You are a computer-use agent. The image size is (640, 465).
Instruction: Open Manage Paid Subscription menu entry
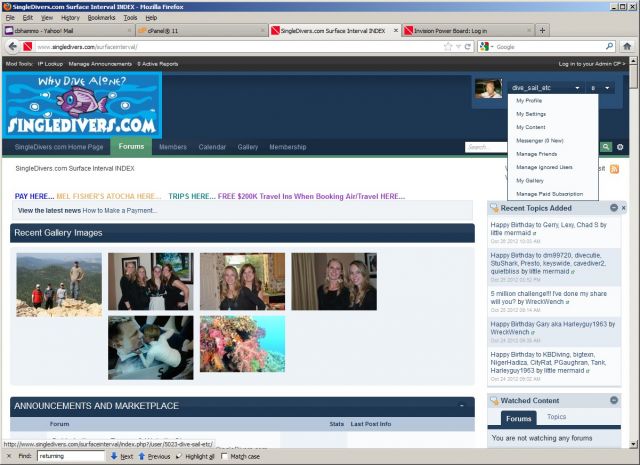point(549,194)
